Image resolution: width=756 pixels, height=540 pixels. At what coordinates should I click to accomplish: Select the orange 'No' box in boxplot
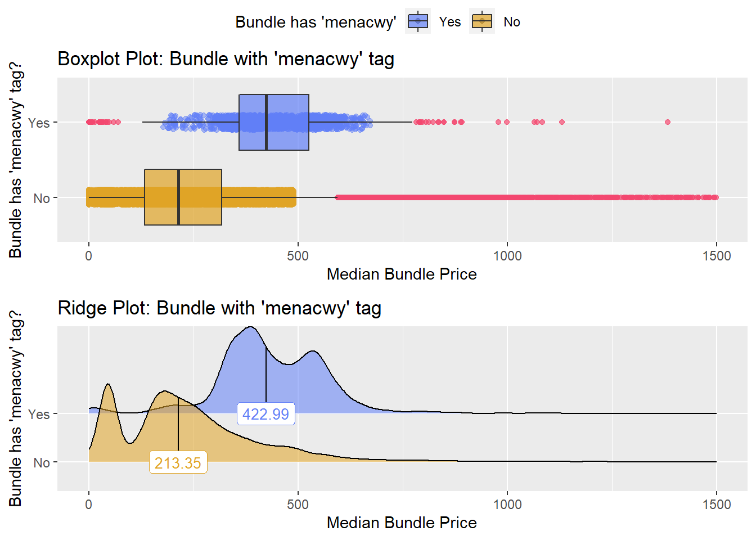[x=183, y=197]
